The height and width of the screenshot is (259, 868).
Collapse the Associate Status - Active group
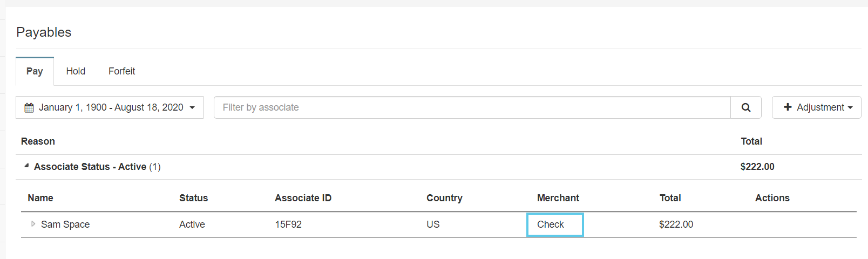tap(26, 166)
